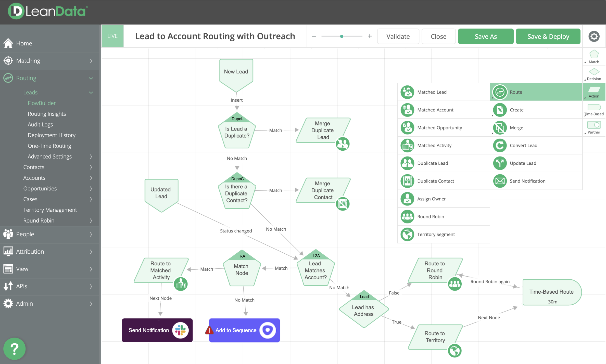Click the Save As button

[x=486, y=36]
